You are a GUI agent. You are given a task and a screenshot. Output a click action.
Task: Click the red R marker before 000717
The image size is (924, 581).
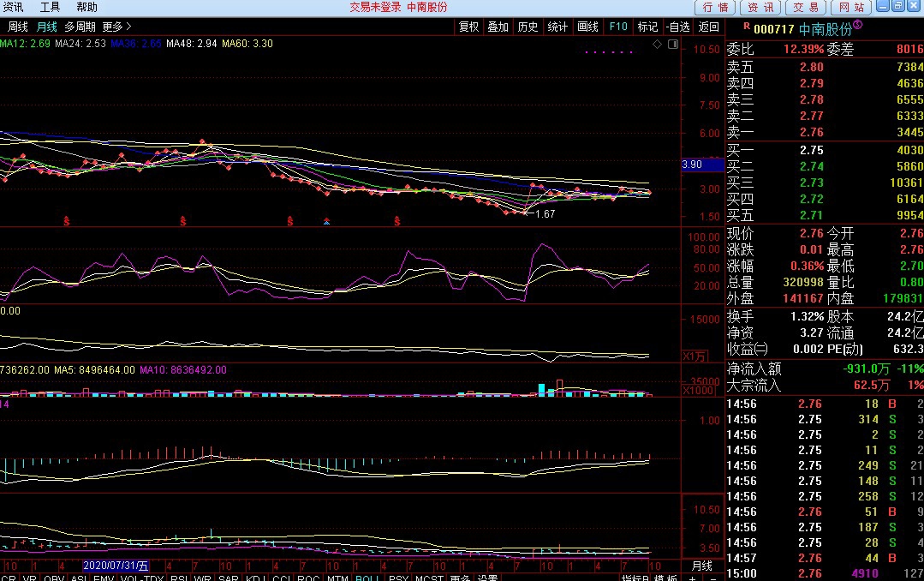point(747,26)
